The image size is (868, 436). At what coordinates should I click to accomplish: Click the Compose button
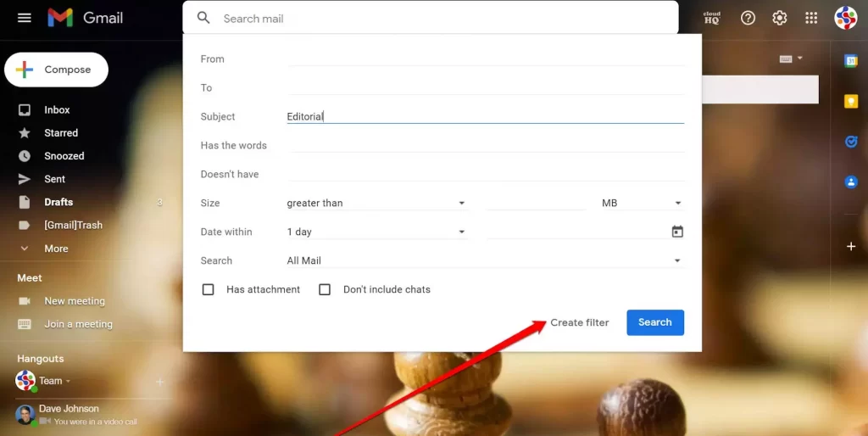click(x=57, y=70)
